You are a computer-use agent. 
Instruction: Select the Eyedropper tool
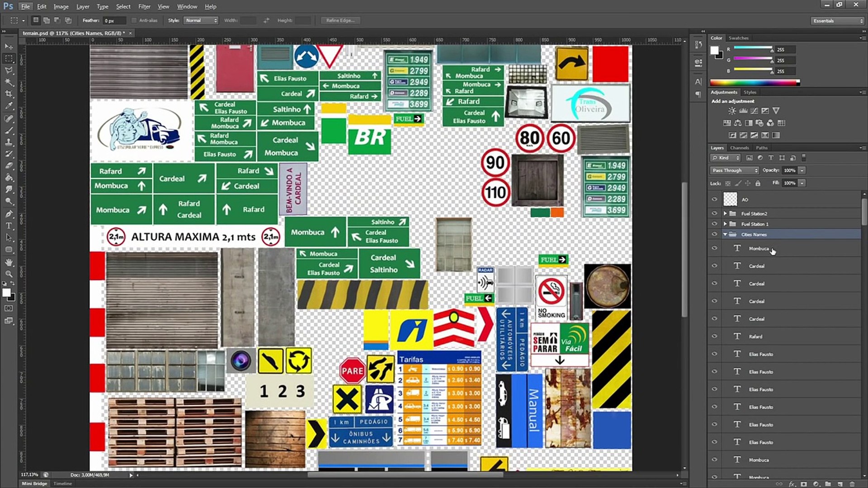point(9,106)
